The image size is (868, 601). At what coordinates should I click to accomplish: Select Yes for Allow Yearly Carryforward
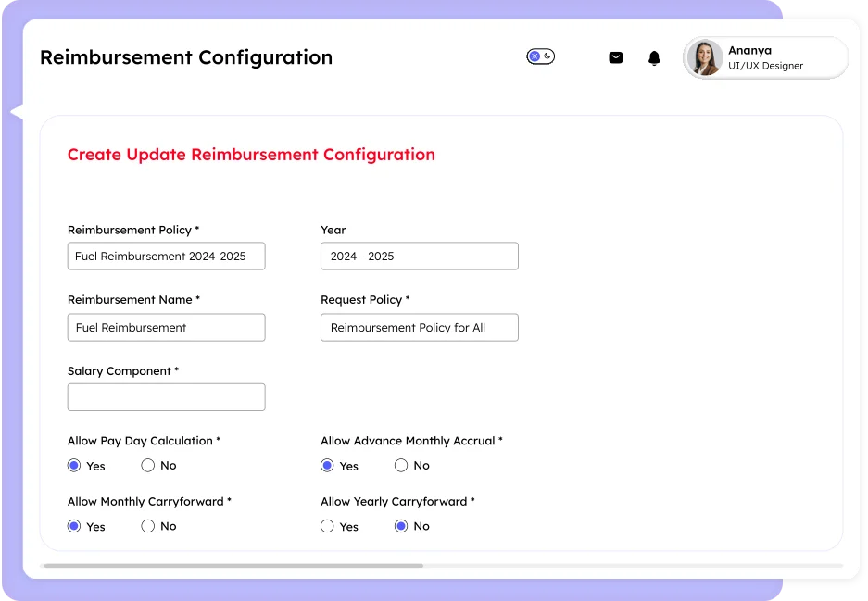(x=327, y=526)
